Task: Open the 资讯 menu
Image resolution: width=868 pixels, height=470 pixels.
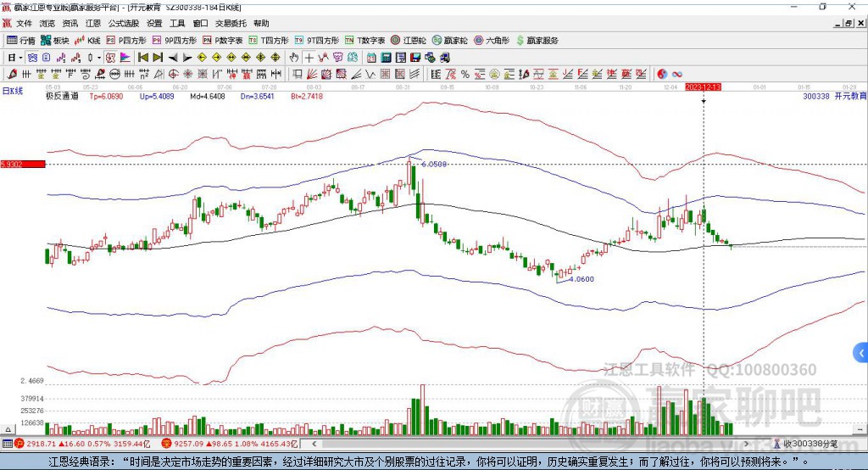Action: click(x=70, y=23)
